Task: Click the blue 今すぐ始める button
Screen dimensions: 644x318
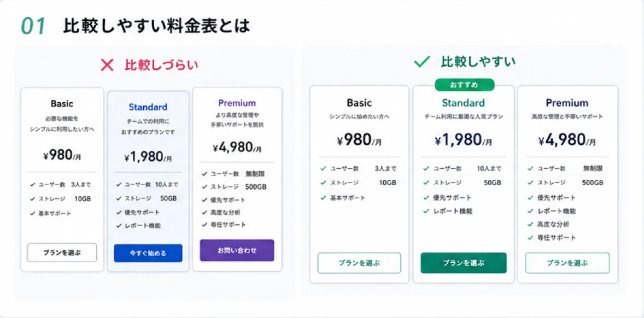Action: (x=148, y=253)
